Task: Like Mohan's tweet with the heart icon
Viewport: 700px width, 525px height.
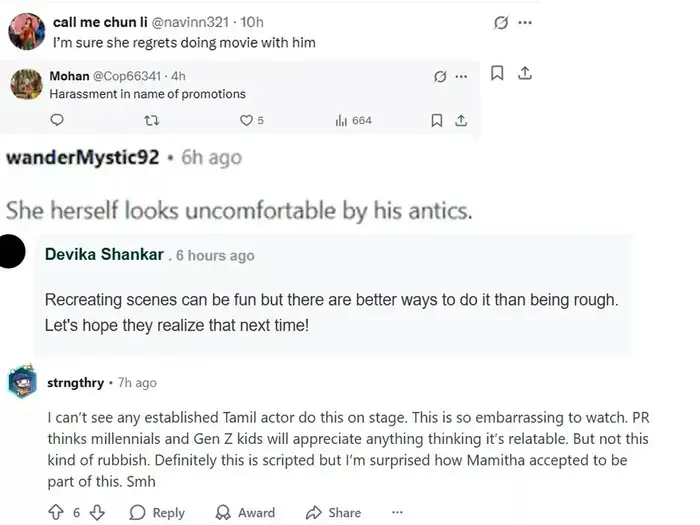Action: (247, 121)
